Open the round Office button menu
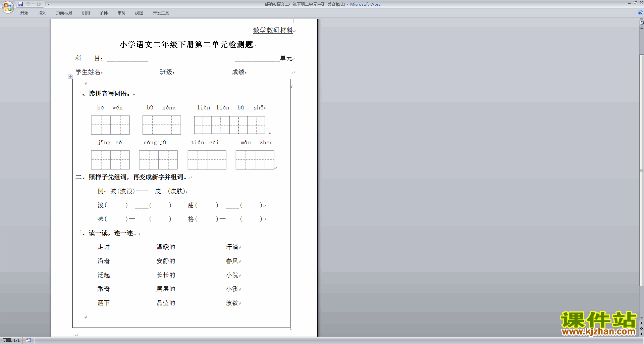 (x=7, y=7)
